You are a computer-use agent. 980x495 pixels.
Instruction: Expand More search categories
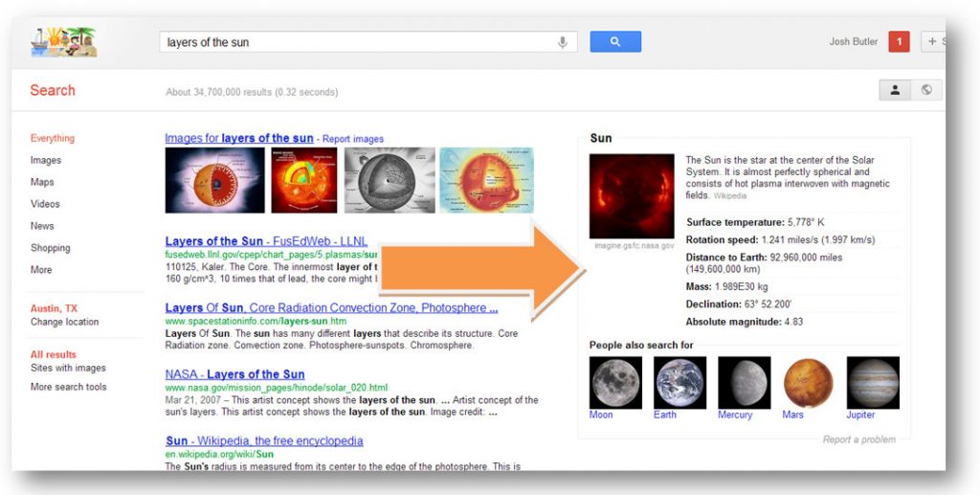pos(41,269)
